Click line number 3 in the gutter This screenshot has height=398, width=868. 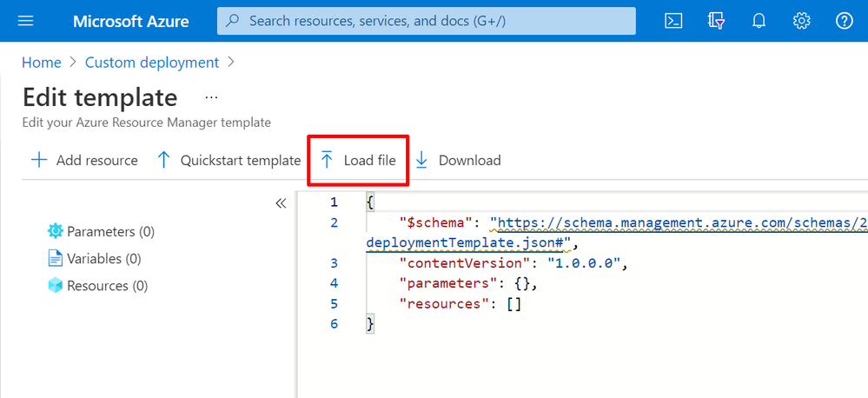click(334, 263)
